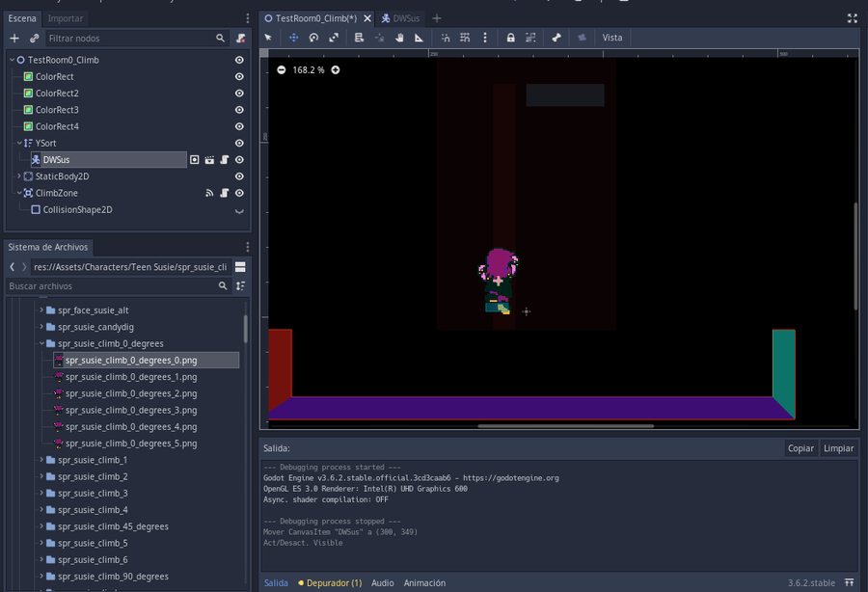Click the Buscar archivos search field
The width and height of the screenshot is (868, 592).
(x=118, y=286)
